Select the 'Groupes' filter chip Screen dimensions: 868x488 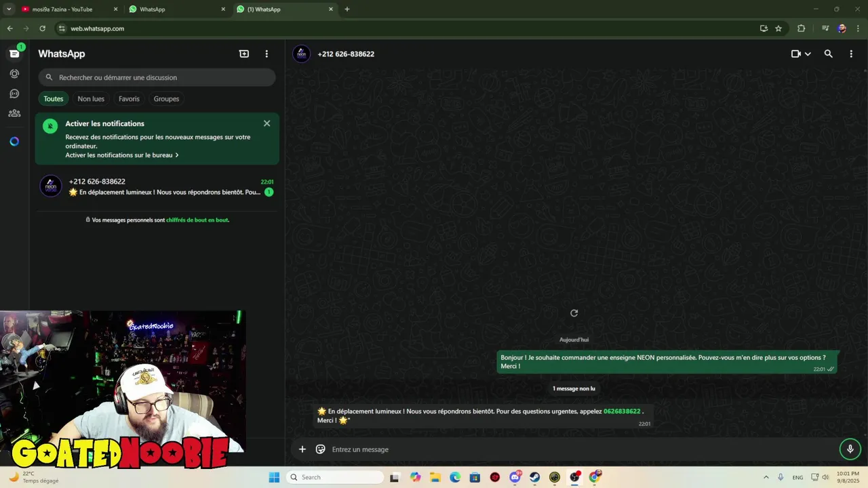click(166, 99)
